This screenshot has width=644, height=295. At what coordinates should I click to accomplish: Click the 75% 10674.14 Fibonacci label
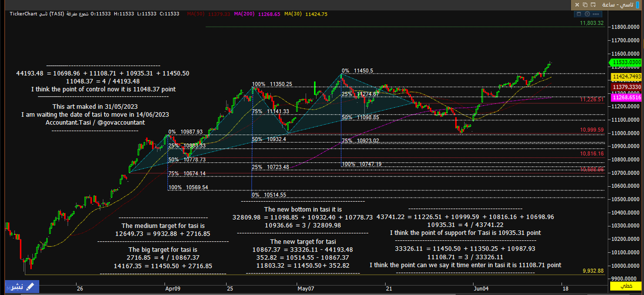[187, 173]
